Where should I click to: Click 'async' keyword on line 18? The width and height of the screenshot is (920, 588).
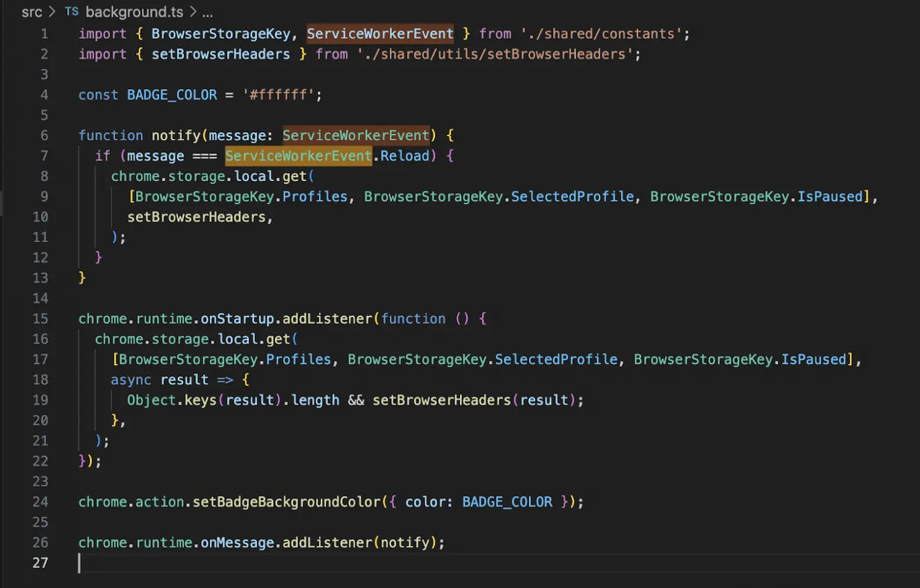tap(131, 380)
